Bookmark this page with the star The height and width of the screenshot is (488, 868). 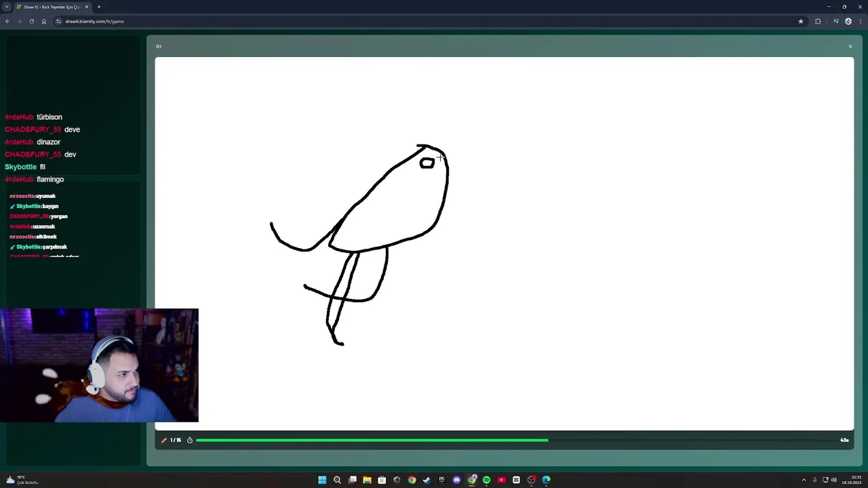(801, 21)
